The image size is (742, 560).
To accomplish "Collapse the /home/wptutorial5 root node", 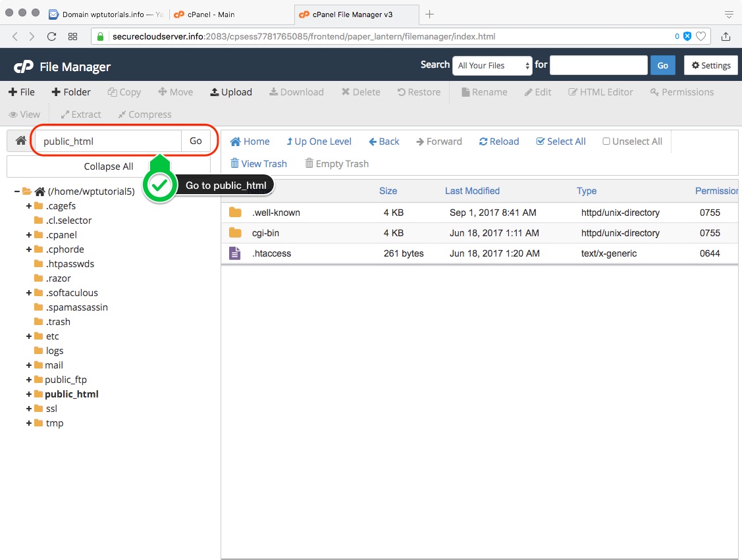I will (17, 191).
